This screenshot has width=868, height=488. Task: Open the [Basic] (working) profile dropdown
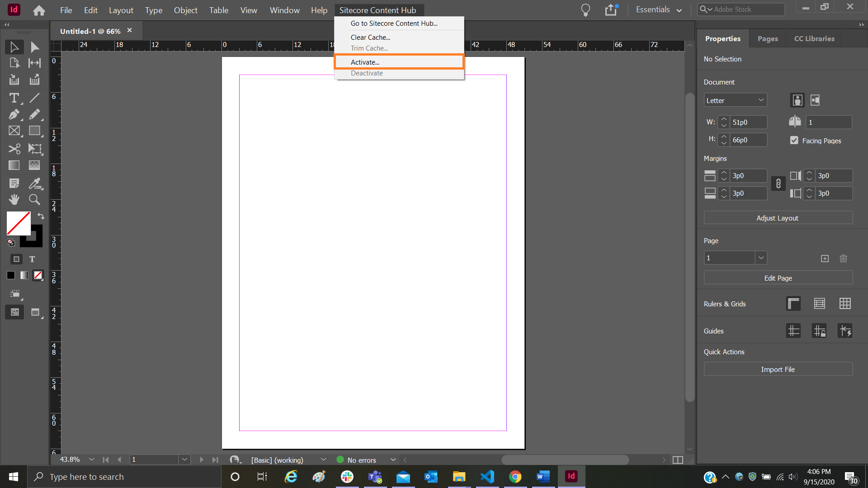(x=323, y=460)
